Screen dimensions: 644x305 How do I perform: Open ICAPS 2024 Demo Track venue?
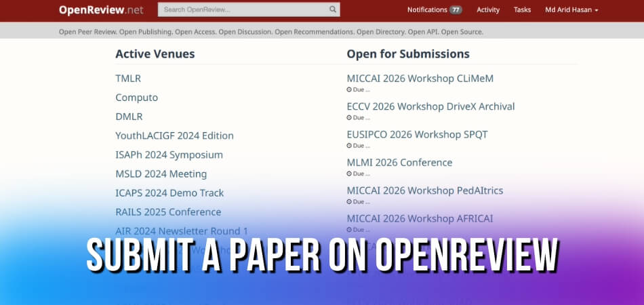(x=169, y=193)
